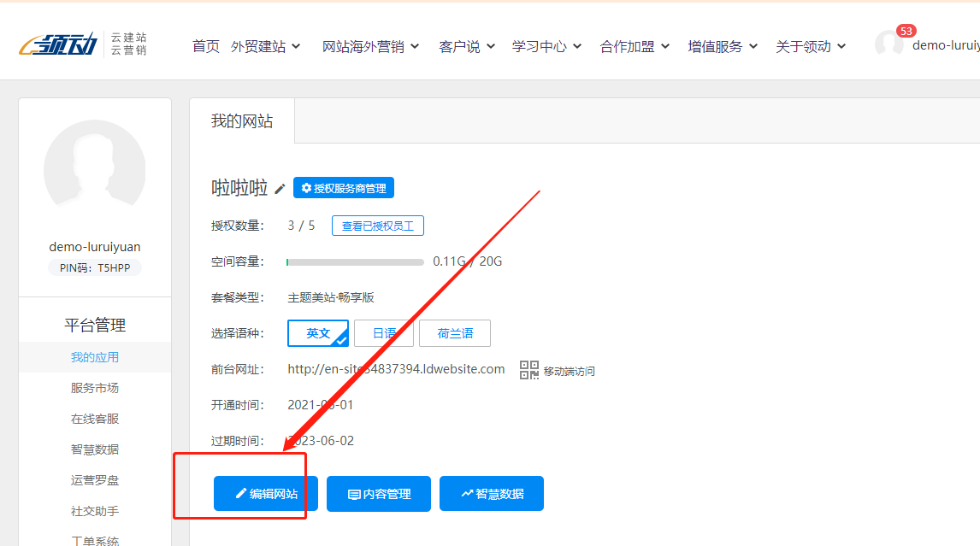Viewport: 980px width, 546px height.
Task: Click the user avatar with notification badge
Action: click(888, 44)
